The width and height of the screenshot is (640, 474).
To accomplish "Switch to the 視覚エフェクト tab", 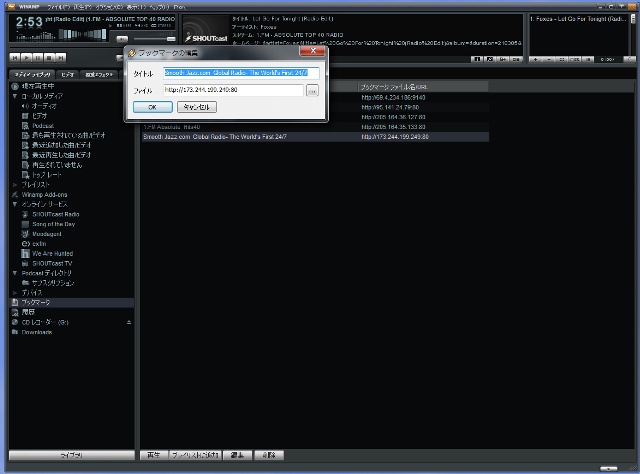I will (x=99, y=75).
